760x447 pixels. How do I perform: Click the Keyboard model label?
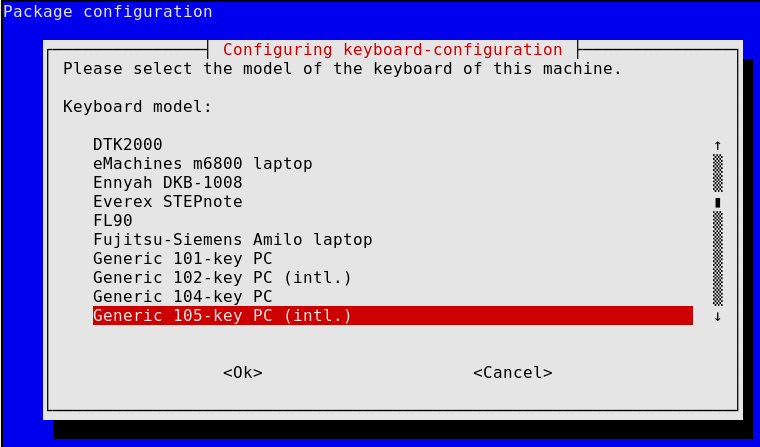pos(138,107)
